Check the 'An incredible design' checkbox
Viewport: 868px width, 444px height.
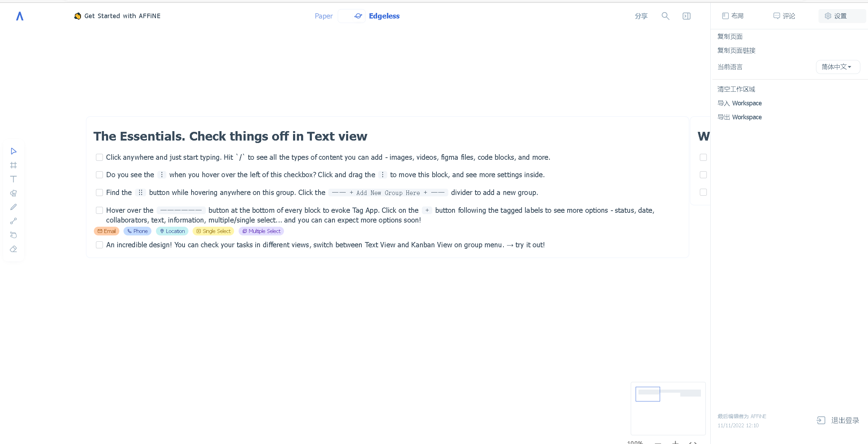click(x=99, y=245)
